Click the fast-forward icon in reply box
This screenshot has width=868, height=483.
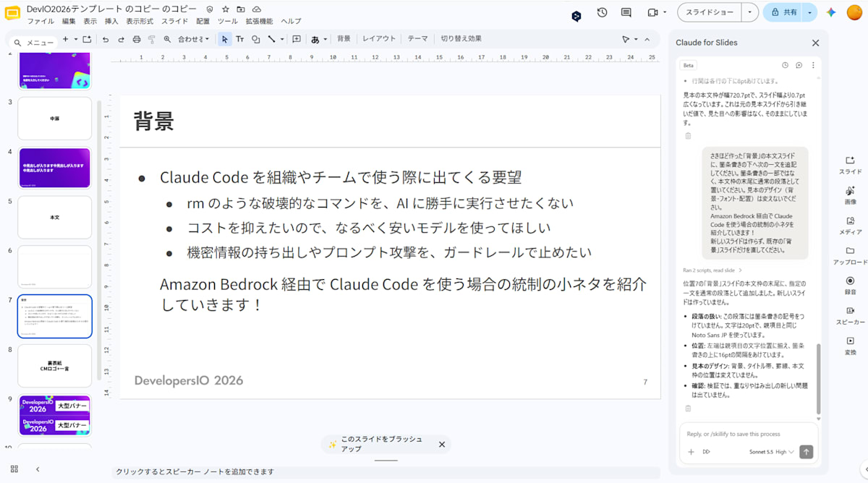(707, 452)
